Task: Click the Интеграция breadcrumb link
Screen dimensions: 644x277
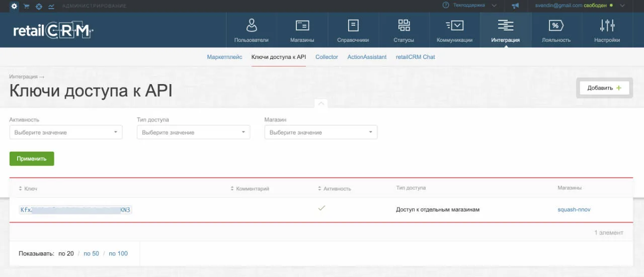Action: [x=23, y=77]
